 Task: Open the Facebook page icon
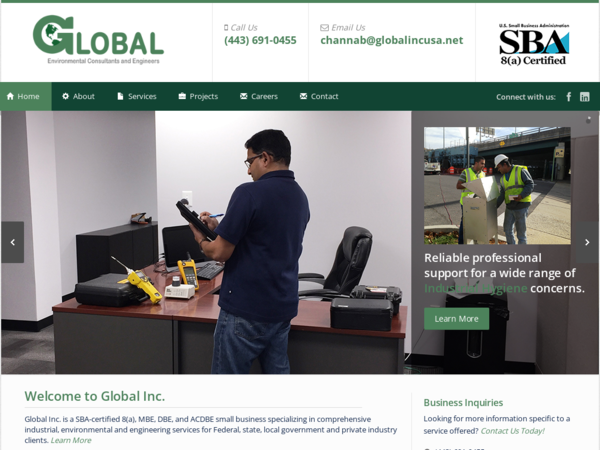click(569, 97)
